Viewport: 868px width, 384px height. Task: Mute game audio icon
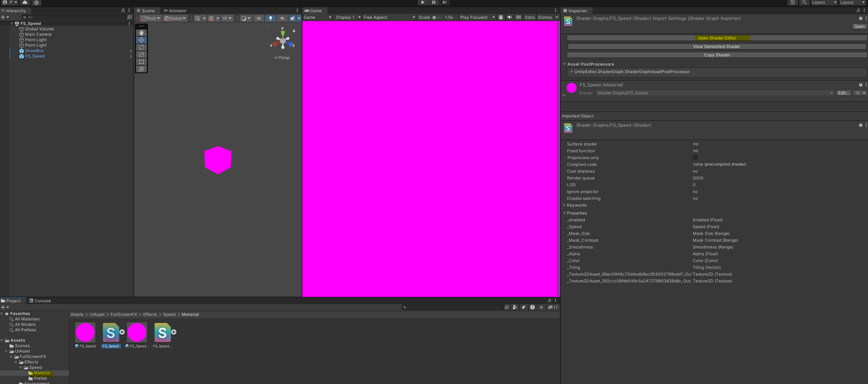coord(509,17)
